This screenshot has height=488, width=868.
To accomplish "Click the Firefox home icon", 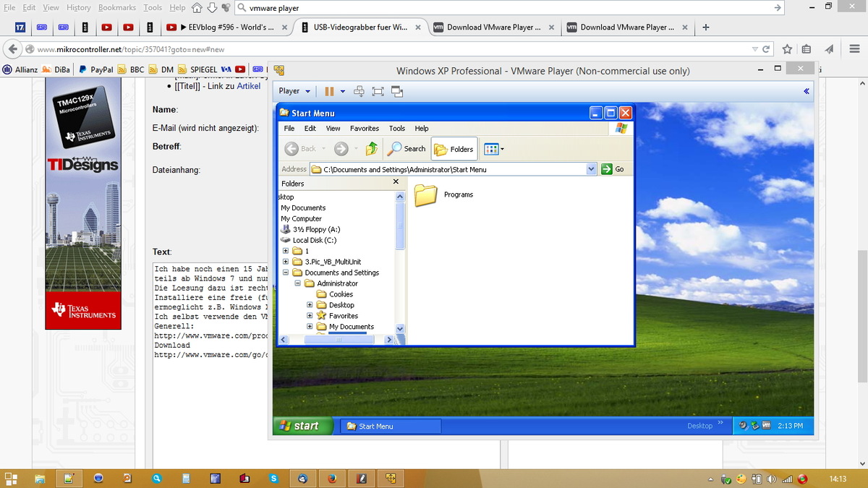I will pyautogui.click(x=197, y=8).
